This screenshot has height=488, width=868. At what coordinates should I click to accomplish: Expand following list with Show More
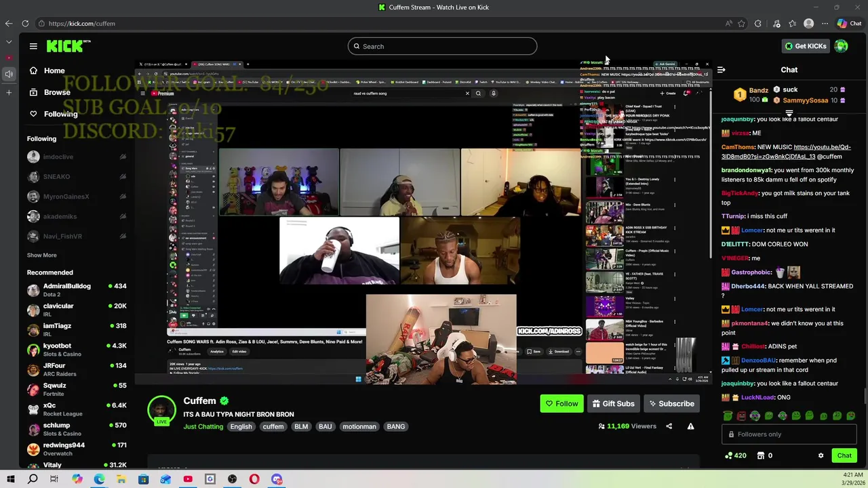[x=41, y=255]
